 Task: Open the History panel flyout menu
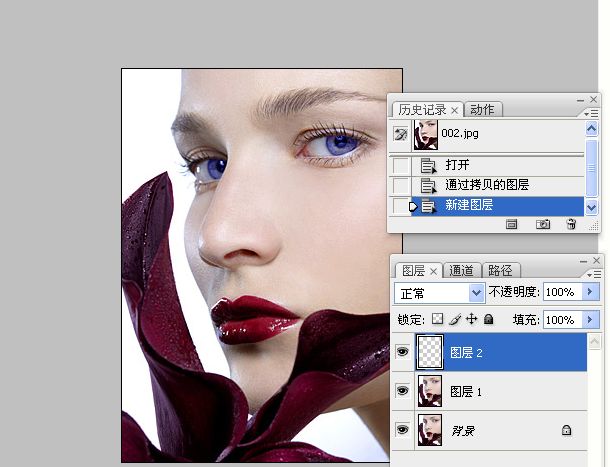pos(591,114)
